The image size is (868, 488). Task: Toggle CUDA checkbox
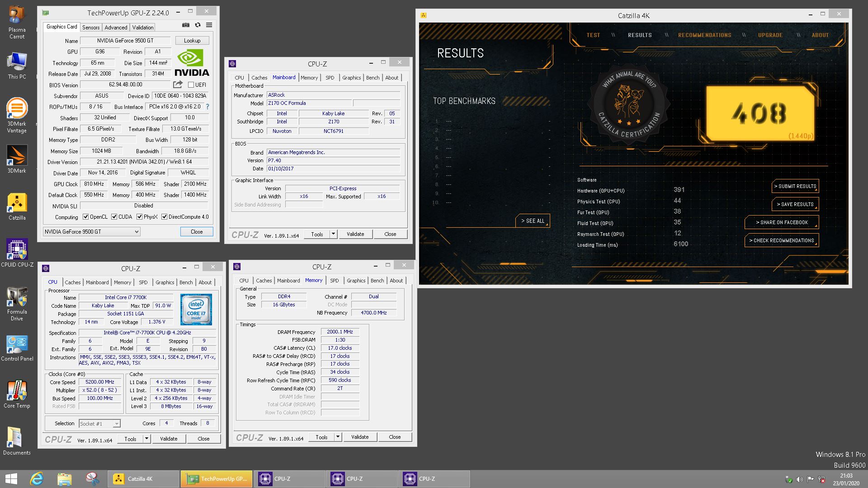tap(114, 217)
